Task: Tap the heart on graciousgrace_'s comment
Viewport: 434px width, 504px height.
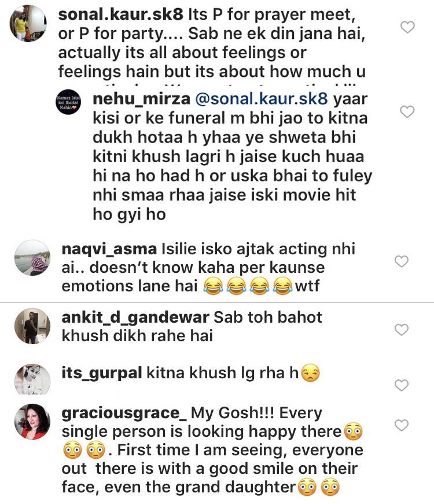Action: (x=401, y=426)
